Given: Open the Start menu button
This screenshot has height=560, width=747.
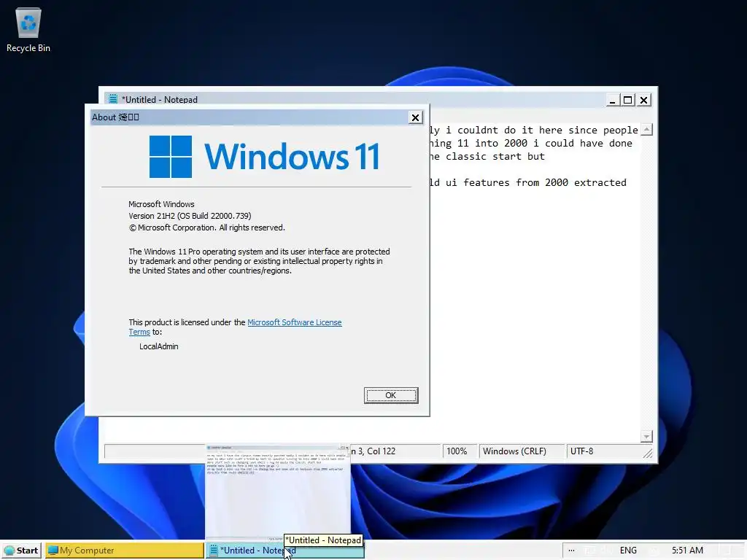Looking at the screenshot, I should [x=21, y=551].
